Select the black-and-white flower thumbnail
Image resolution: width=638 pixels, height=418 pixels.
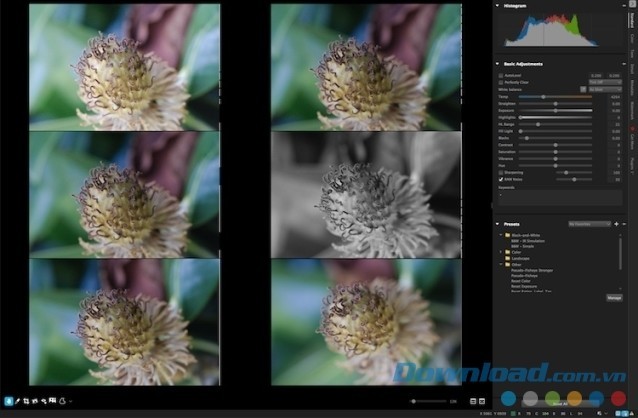click(366, 194)
